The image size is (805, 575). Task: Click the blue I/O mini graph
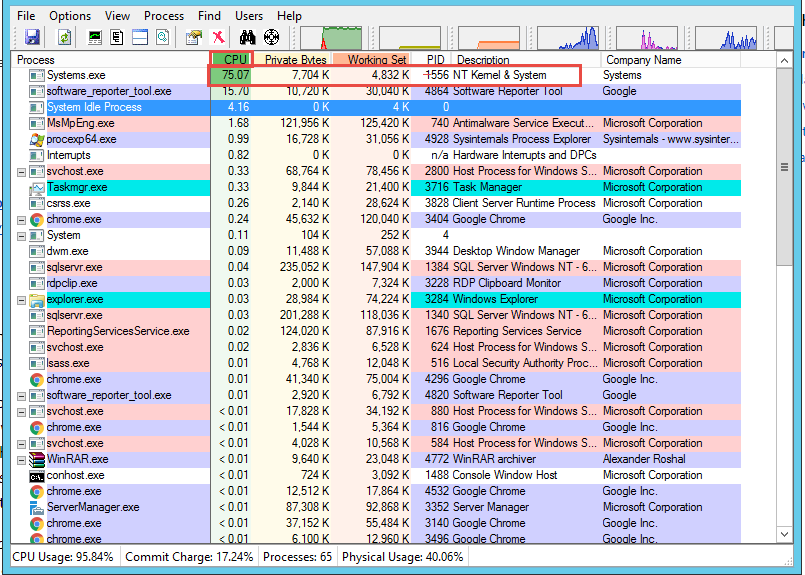[x=568, y=38]
